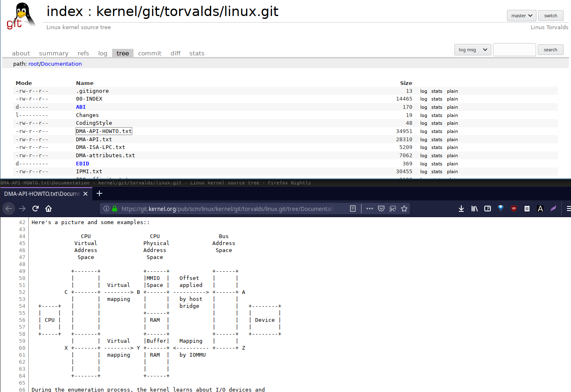The height and width of the screenshot is (392, 571).
Task: Jump to line number 42
Action: 22,222
